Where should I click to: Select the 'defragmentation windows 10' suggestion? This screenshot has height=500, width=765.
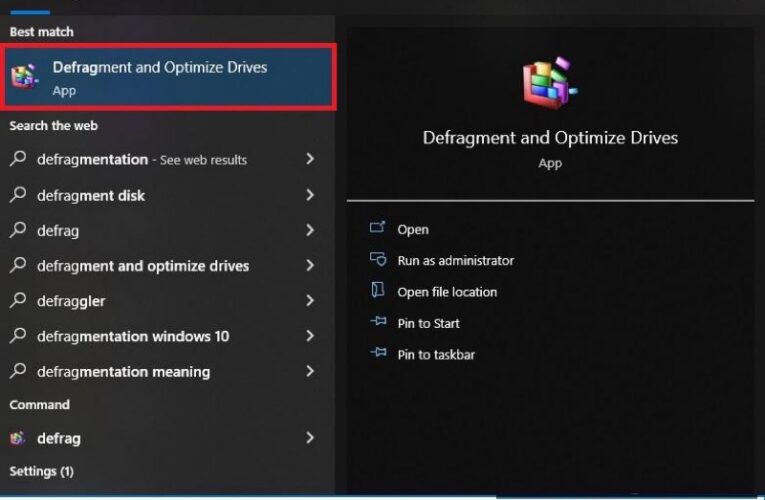tap(133, 336)
